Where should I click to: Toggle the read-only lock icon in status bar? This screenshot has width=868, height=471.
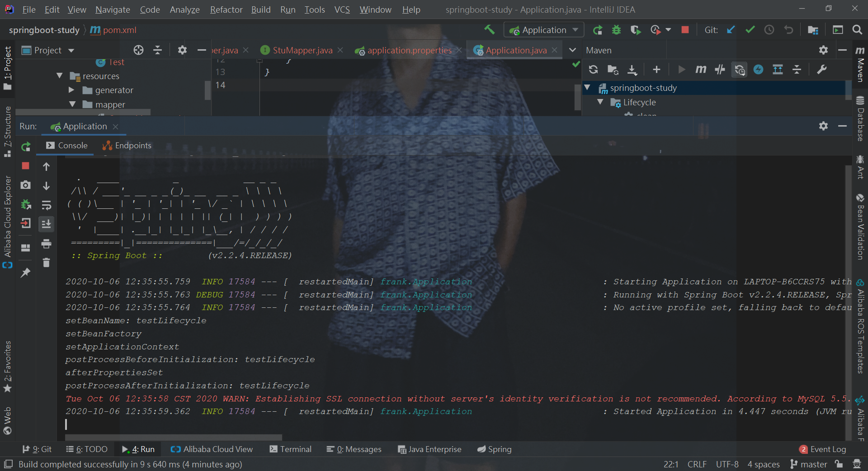(839, 464)
